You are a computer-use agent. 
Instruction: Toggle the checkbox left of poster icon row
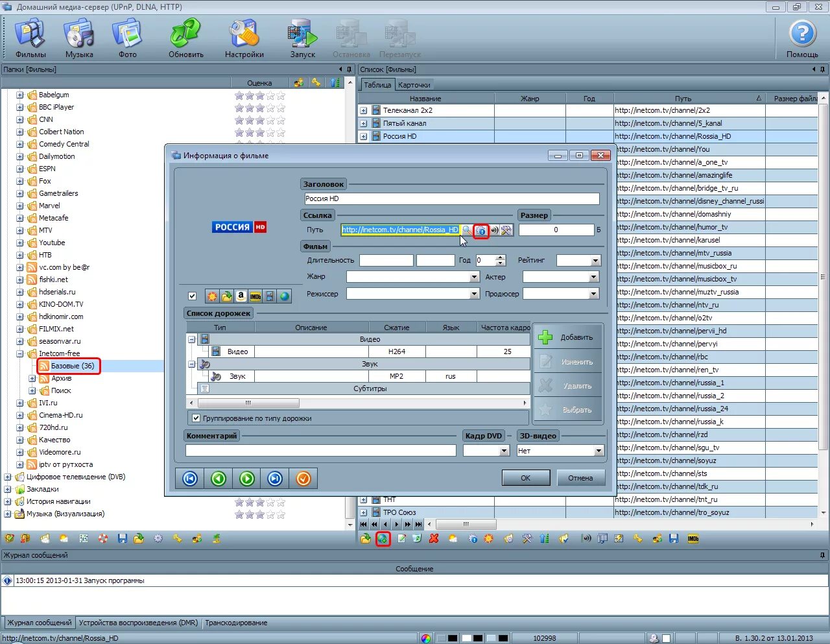tap(192, 296)
